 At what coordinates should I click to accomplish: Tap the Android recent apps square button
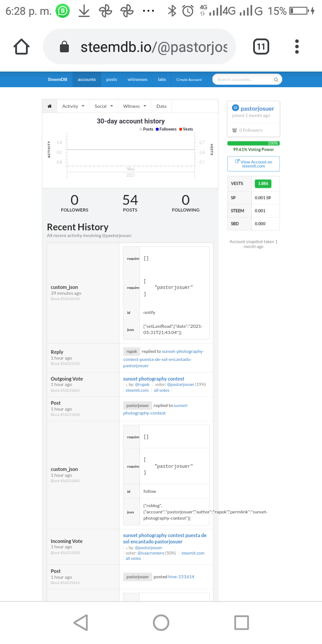click(x=241, y=623)
